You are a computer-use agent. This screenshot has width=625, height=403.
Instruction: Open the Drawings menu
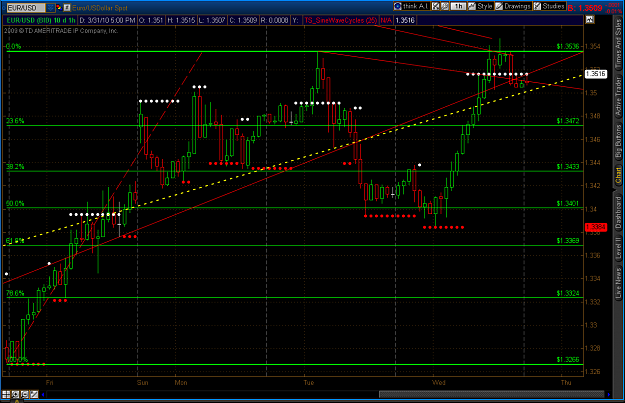(513, 6)
